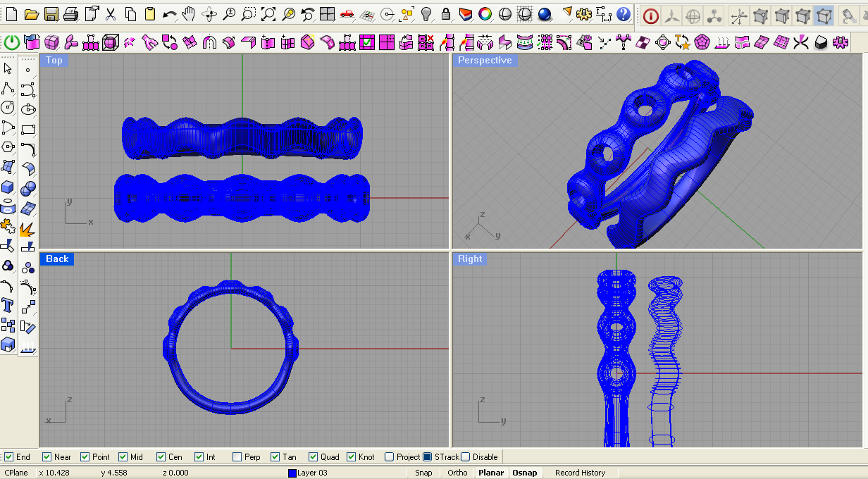The height and width of the screenshot is (479, 868).
Task: Click the Right viewport title
Action: [470, 259]
